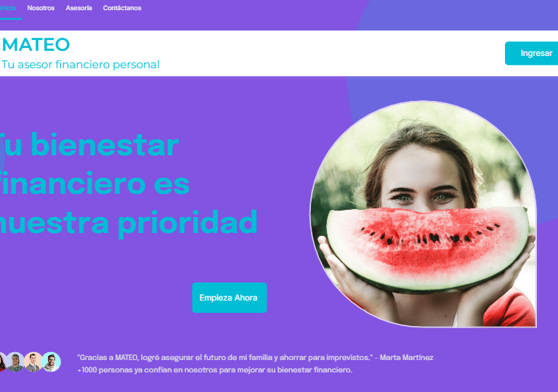The width and height of the screenshot is (558, 392).
Task: Click the woman with watermelon photo
Action: tap(424, 214)
